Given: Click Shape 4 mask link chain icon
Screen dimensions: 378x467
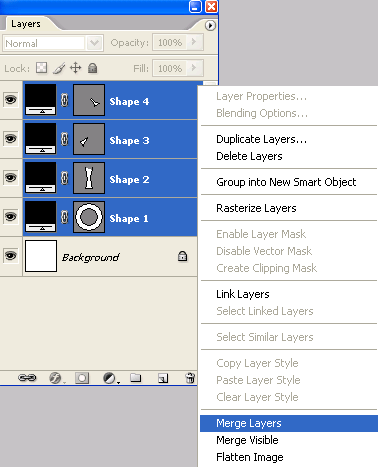Looking at the screenshot, I should coord(65,100).
